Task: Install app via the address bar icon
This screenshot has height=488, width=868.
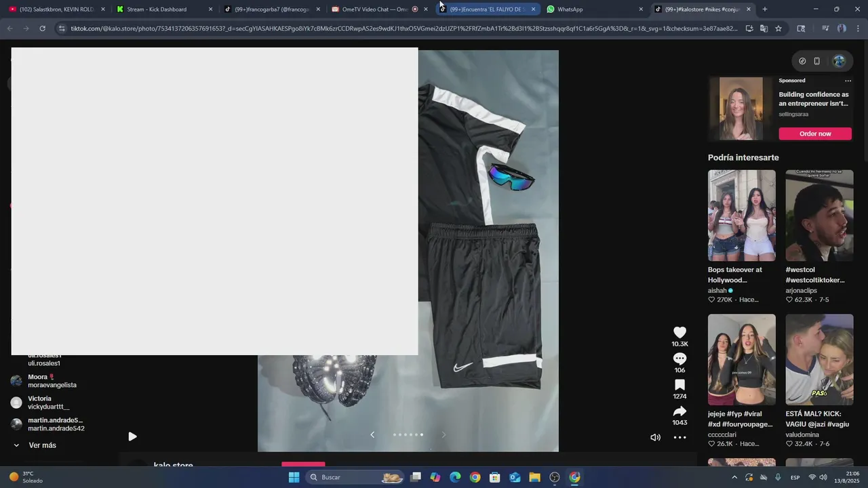Action: coord(749,28)
